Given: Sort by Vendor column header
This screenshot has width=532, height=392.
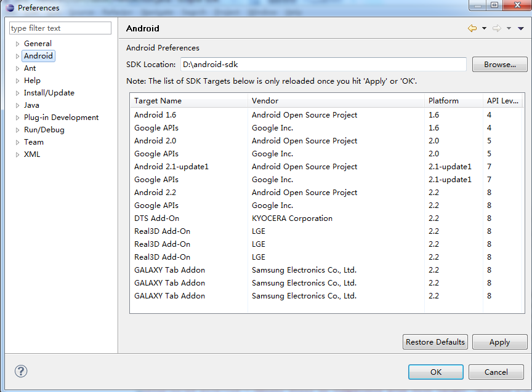Looking at the screenshot, I should (x=336, y=101).
